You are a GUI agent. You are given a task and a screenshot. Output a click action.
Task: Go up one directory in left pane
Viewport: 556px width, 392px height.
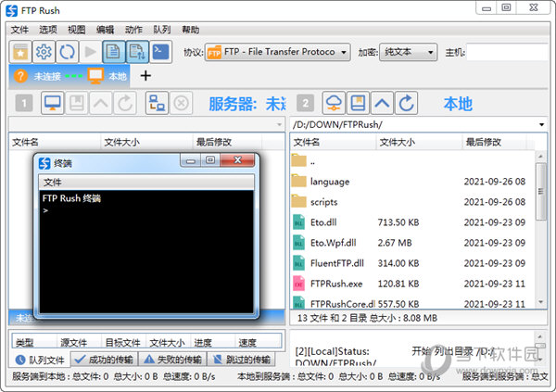click(x=101, y=103)
